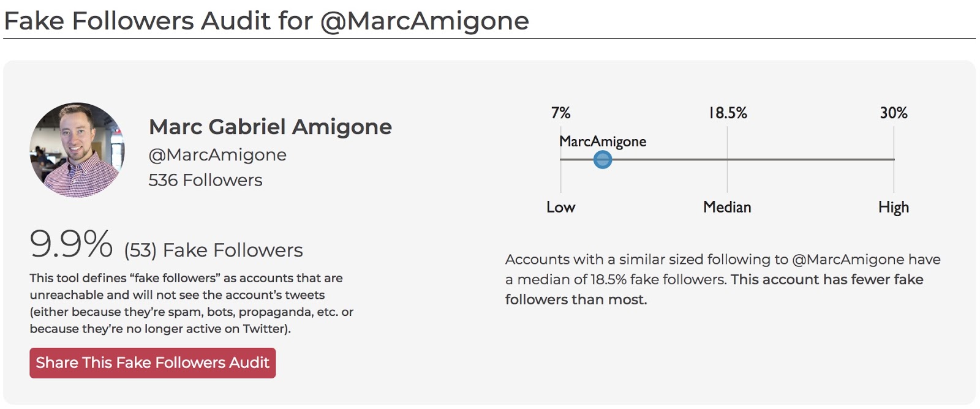Screen dimensions: 980x409
Task: Click the Median label below the scale
Action: pyautogui.click(x=727, y=207)
